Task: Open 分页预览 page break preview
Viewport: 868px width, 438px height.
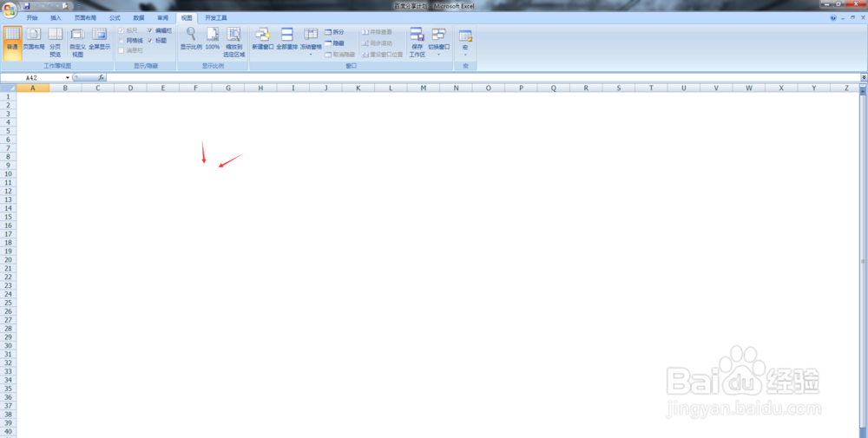Action: coord(56,42)
